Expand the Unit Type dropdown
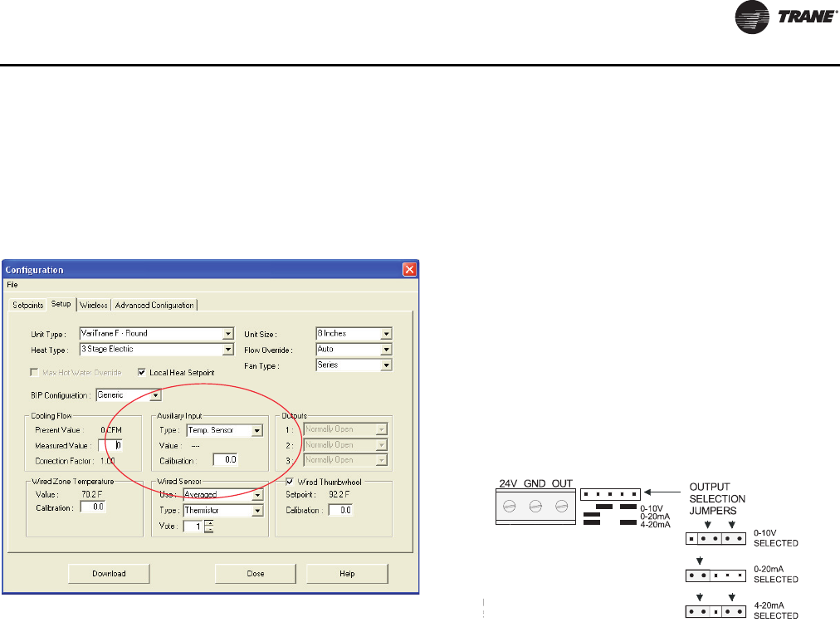 (x=227, y=334)
